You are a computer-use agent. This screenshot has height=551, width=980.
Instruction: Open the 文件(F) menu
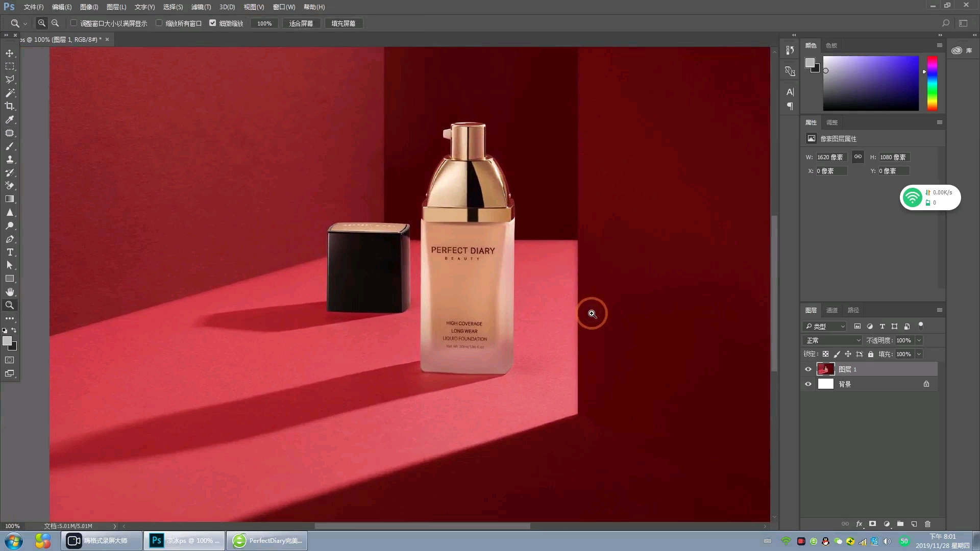tap(34, 7)
